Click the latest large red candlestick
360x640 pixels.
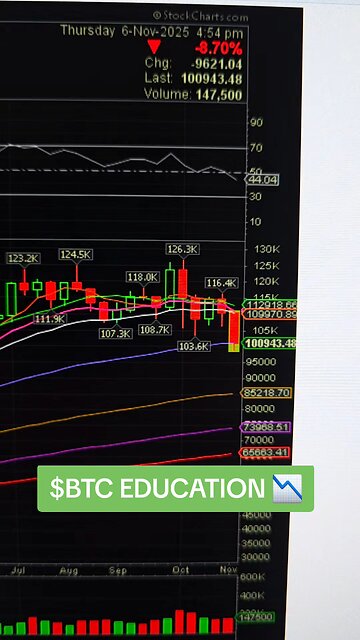coord(234,331)
